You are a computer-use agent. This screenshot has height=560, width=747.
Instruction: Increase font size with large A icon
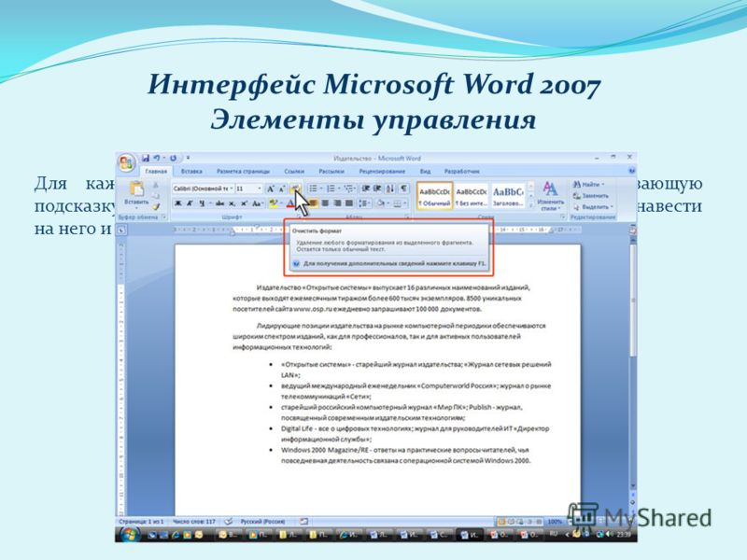(271, 189)
